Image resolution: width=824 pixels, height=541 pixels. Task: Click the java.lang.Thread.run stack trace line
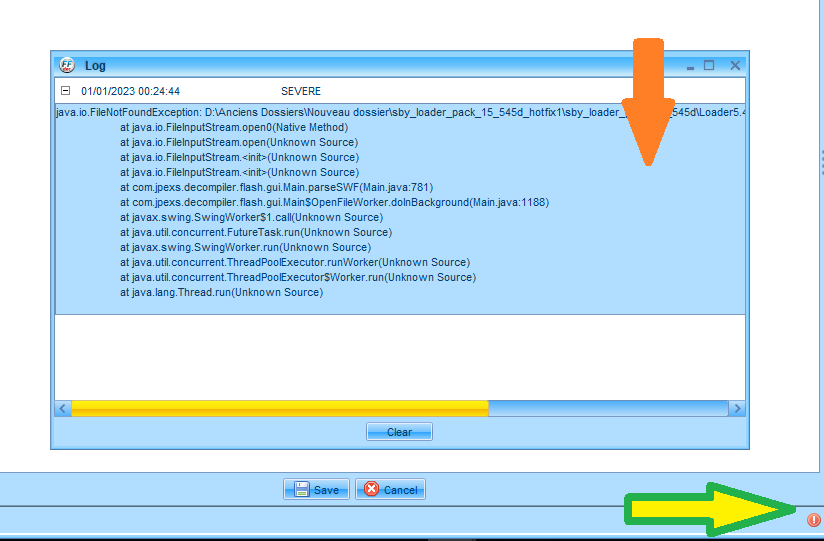[x=221, y=292]
